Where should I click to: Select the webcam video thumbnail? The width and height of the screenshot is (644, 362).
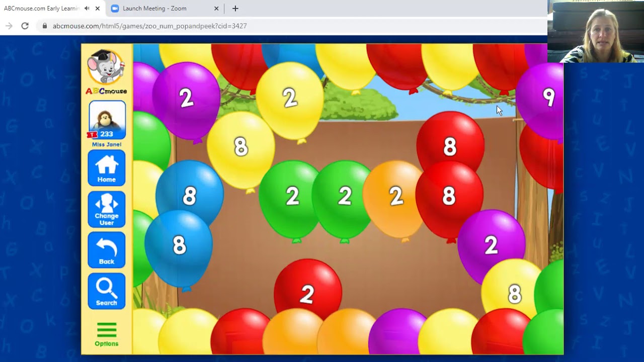(x=596, y=31)
